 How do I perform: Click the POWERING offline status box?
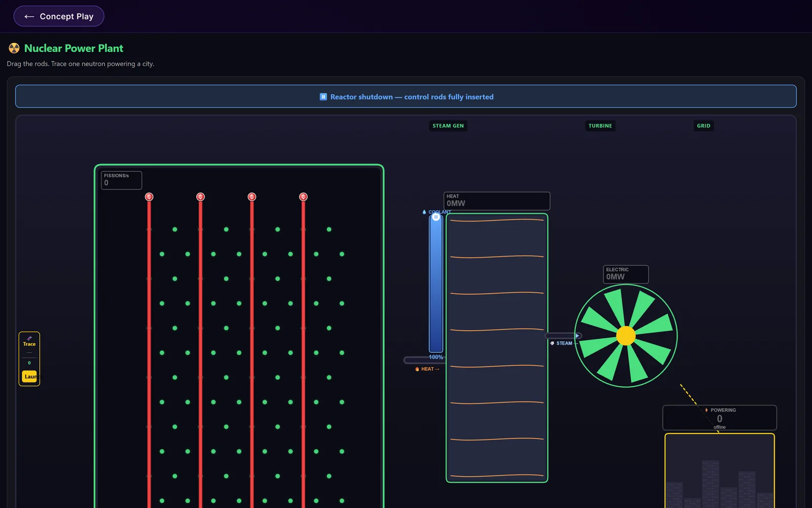coord(720,418)
